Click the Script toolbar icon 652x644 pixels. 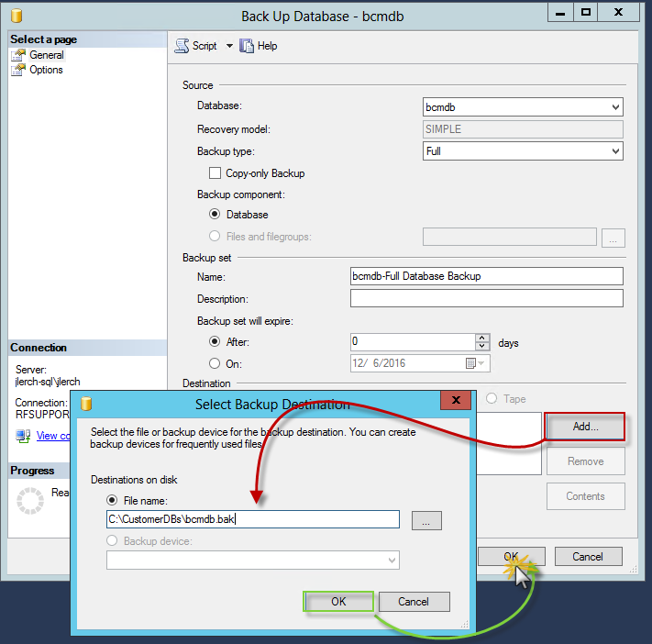(181, 46)
